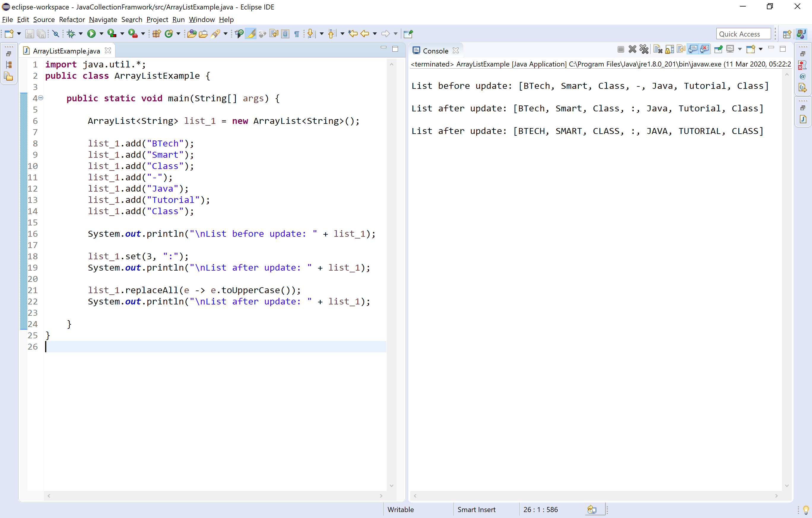Select the Run button to execute ArrayListExample
The image size is (812, 518).
tap(92, 33)
